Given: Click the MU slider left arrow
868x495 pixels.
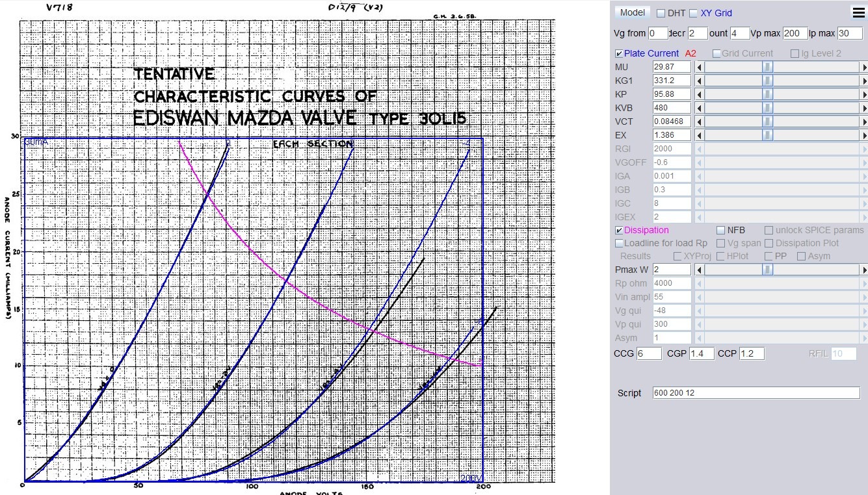Looking at the screenshot, I should coord(700,67).
